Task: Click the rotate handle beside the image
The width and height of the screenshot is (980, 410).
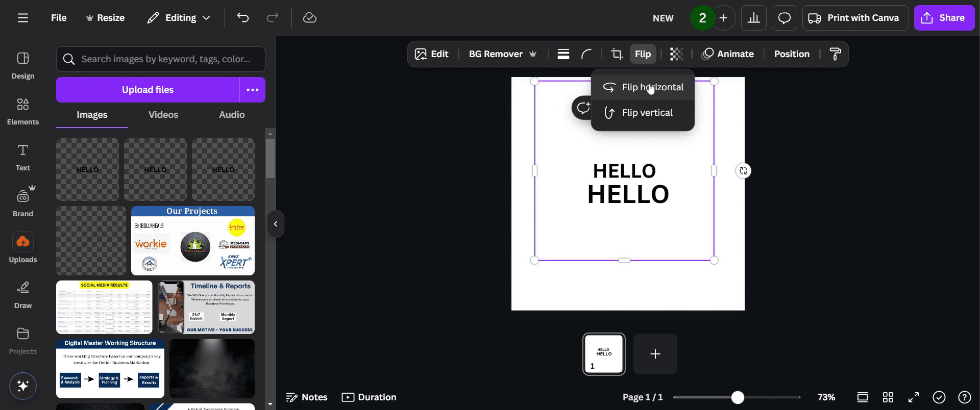Action: point(744,171)
